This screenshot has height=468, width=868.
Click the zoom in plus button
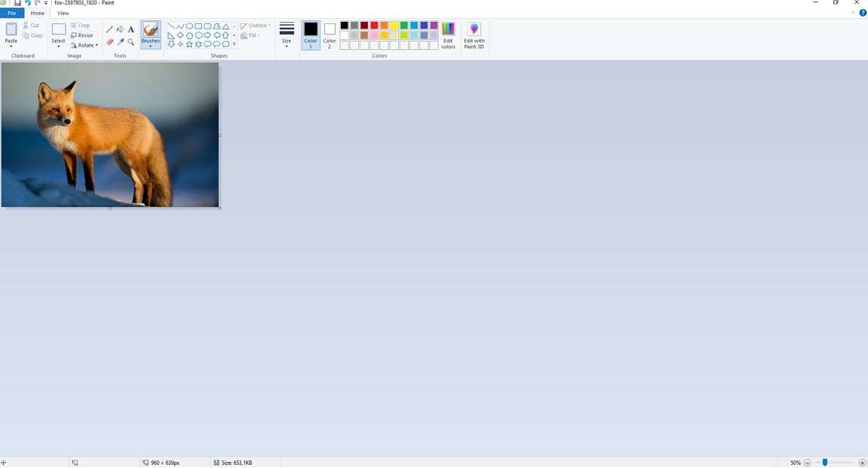pyautogui.click(x=863, y=463)
